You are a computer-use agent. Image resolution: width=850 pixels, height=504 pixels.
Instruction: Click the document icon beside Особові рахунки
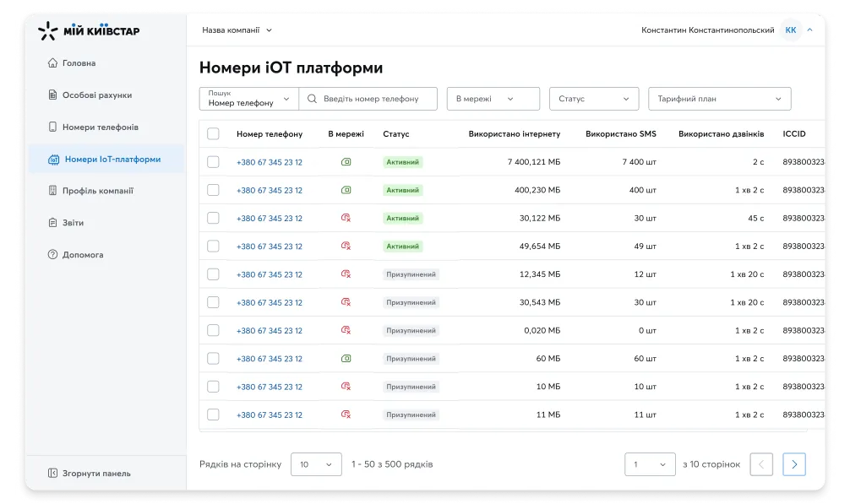(x=52, y=95)
